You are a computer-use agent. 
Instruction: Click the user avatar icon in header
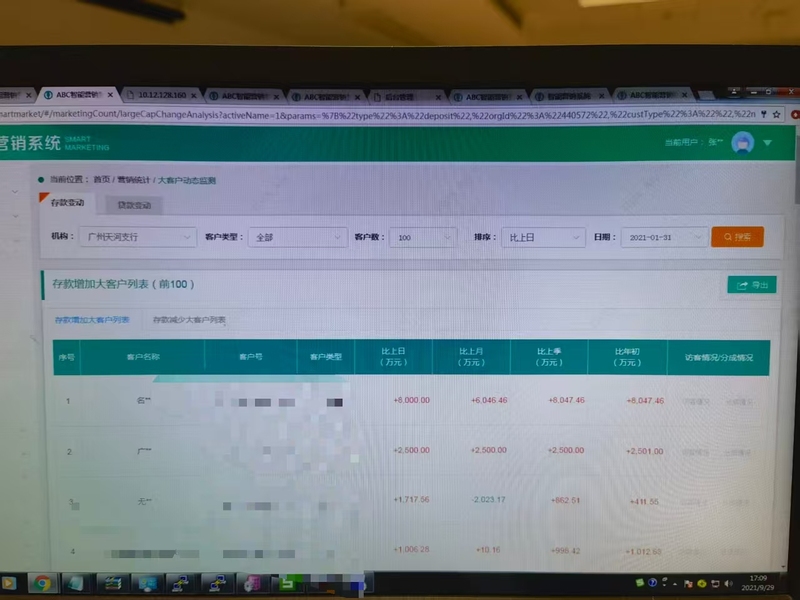pyautogui.click(x=742, y=143)
